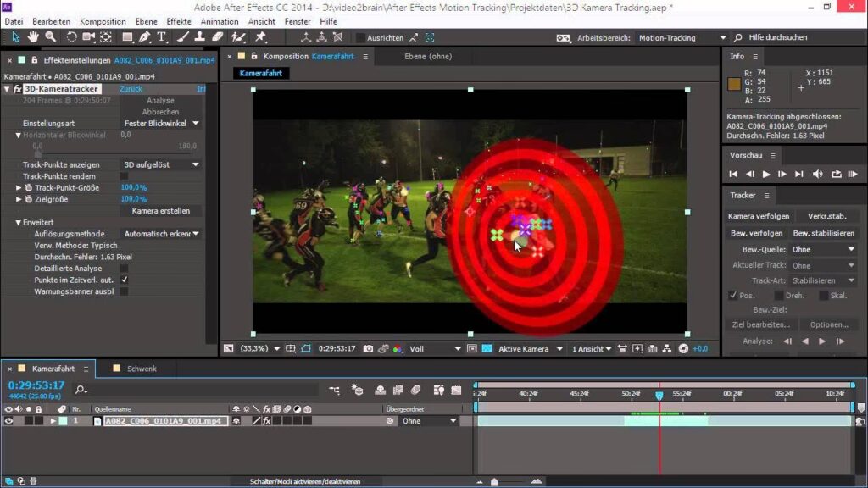Click the Kamera verfolgen button

(x=759, y=216)
